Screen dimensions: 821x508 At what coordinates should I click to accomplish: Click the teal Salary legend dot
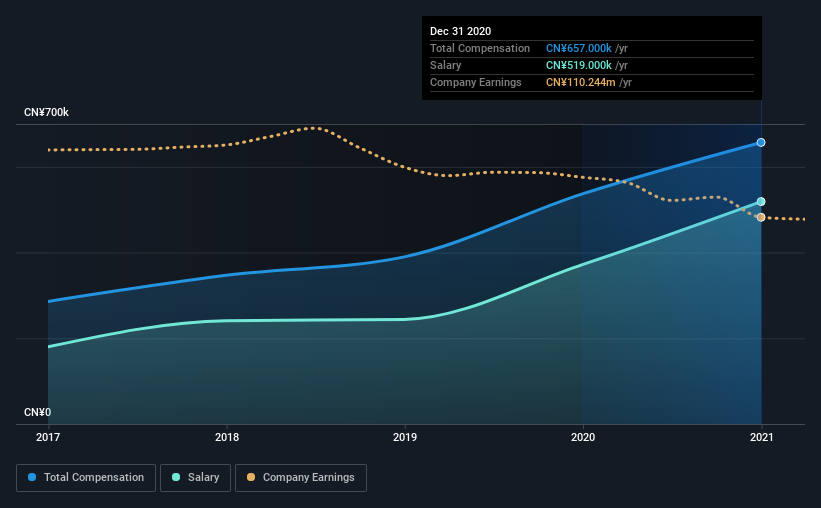coord(176,477)
